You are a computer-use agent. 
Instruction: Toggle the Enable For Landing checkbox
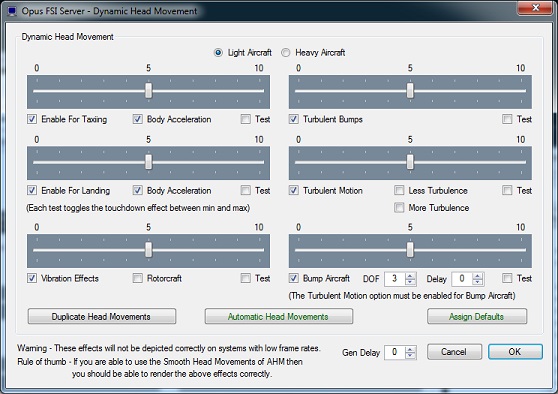tap(32, 190)
